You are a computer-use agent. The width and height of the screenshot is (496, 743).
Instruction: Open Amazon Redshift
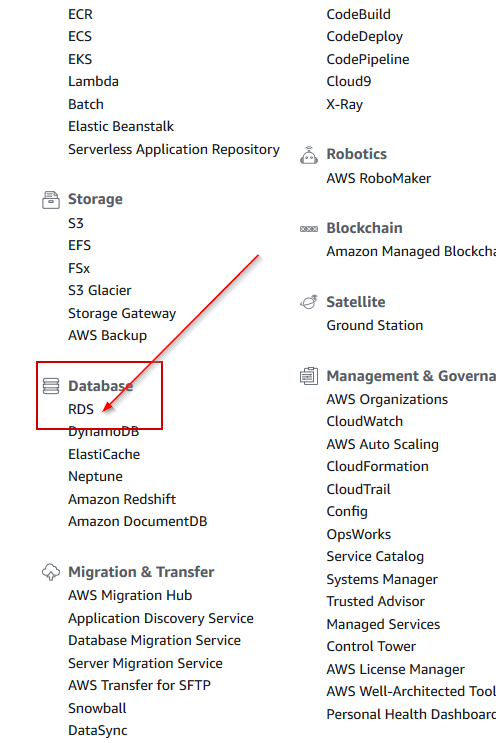coord(122,499)
